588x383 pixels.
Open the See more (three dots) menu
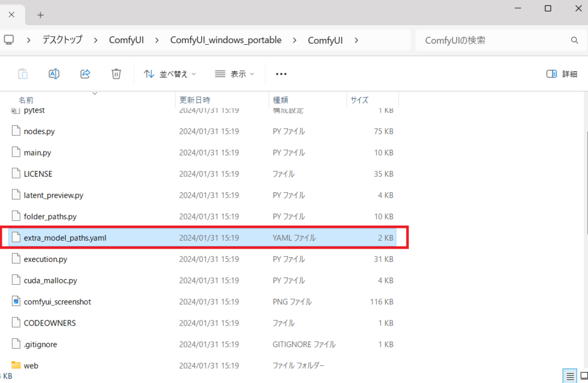[x=281, y=73]
